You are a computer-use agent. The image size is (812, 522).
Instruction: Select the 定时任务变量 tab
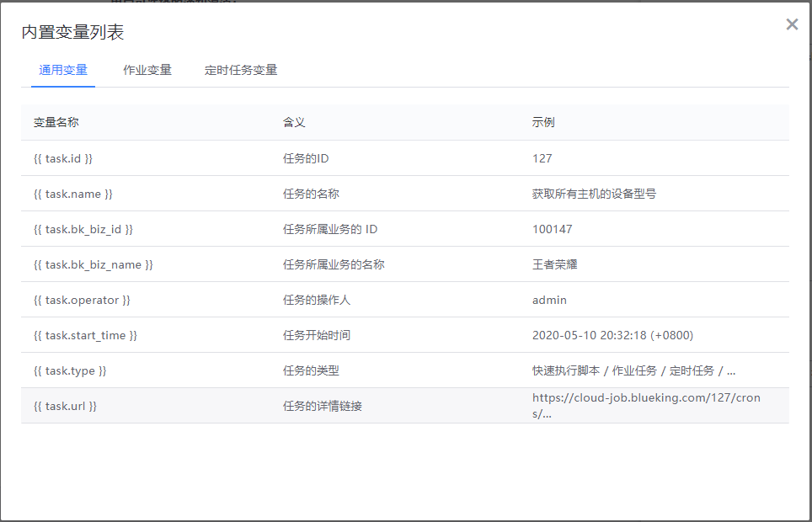(241, 70)
